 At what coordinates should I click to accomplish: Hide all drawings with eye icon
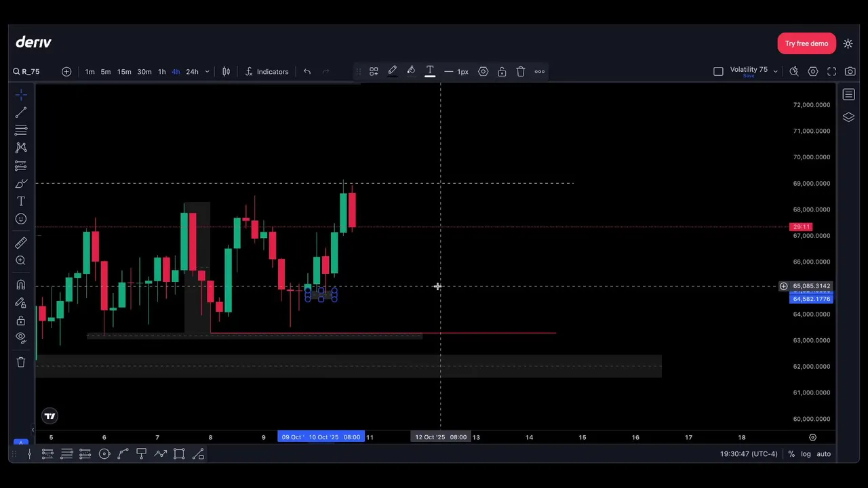pos(21,338)
